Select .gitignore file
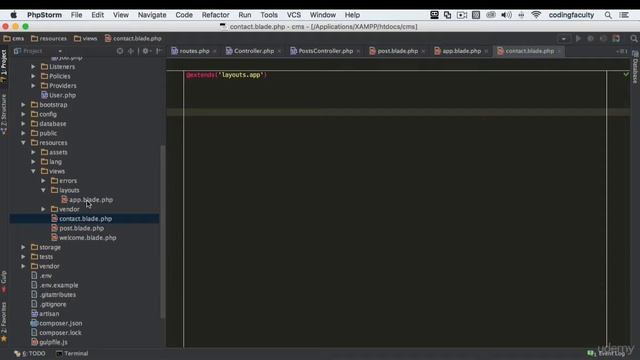Viewport: 640px width, 360px height. [x=49, y=304]
